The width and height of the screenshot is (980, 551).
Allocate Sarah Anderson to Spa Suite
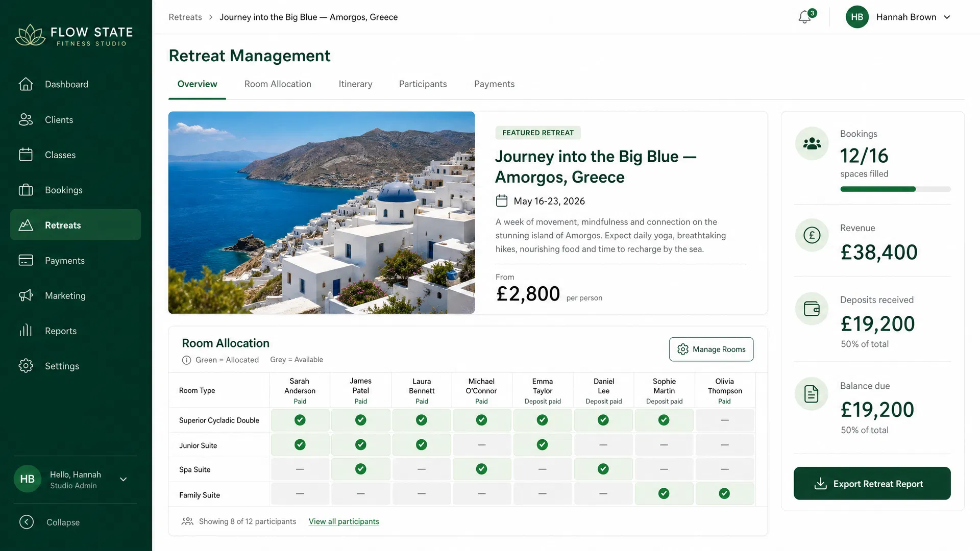(x=300, y=469)
